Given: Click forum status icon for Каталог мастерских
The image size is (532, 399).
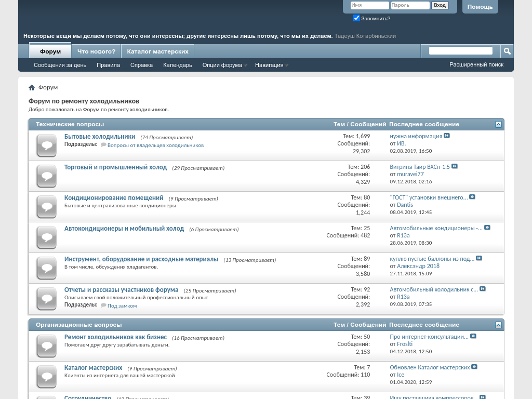Looking at the screenshot, I should [x=46, y=377].
